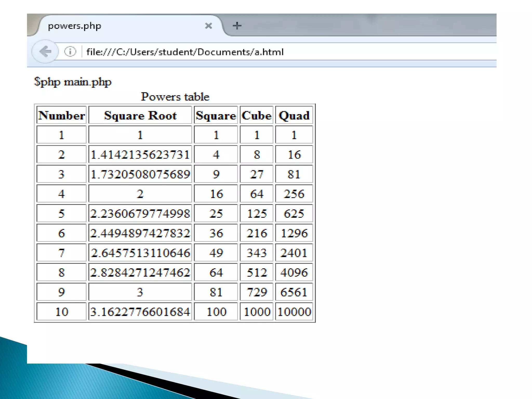Click the site information icon
The image size is (532, 399).
[x=70, y=51]
